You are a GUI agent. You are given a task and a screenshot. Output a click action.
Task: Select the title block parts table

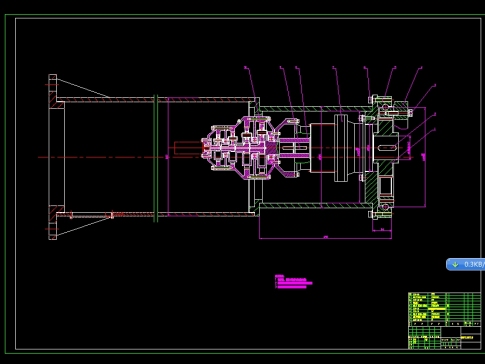tap(445, 321)
